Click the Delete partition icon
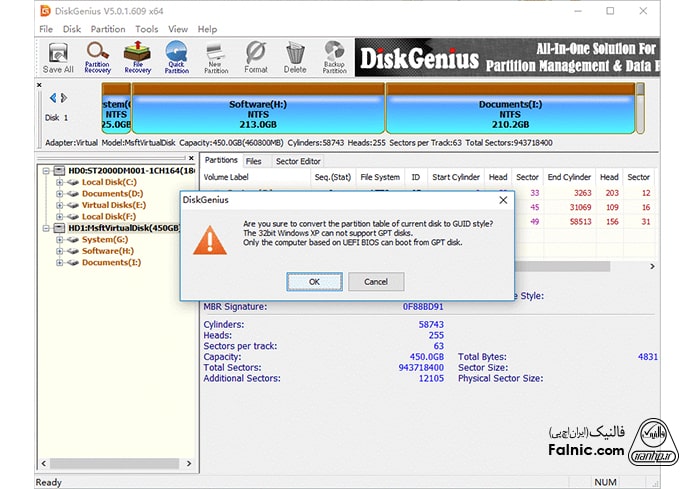The width and height of the screenshot is (694, 489). click(295, 57)
